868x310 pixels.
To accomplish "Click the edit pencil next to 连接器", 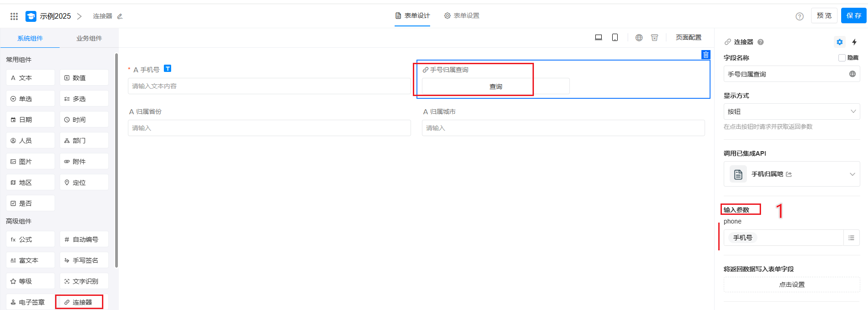I will [120, 16].
